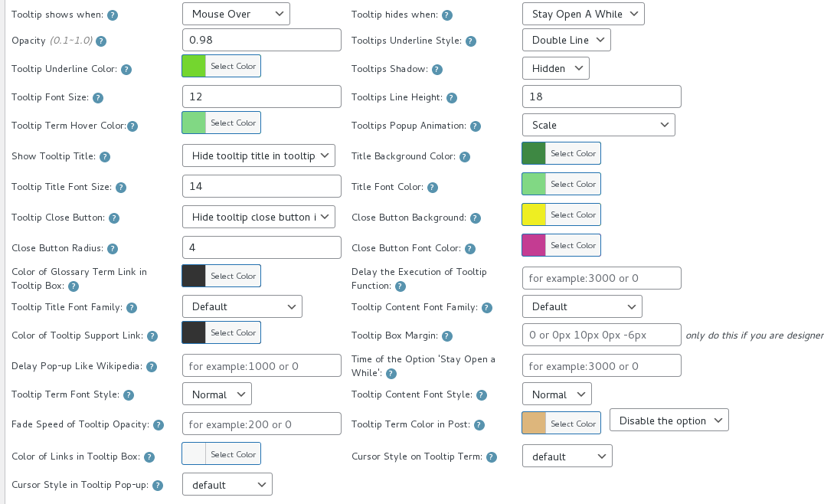
Task: Open the Tooltip shows when dropdown
Action: 236,14
